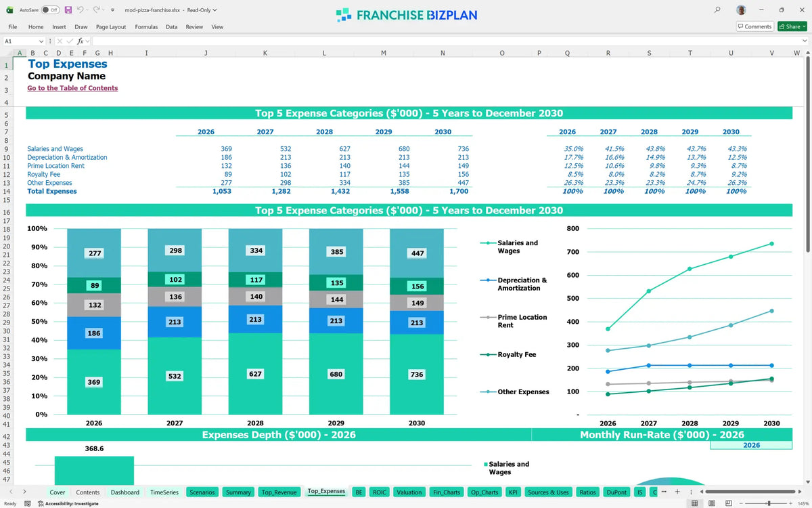Open the Name Box dropdown arrow

click(x=41, y=41)
